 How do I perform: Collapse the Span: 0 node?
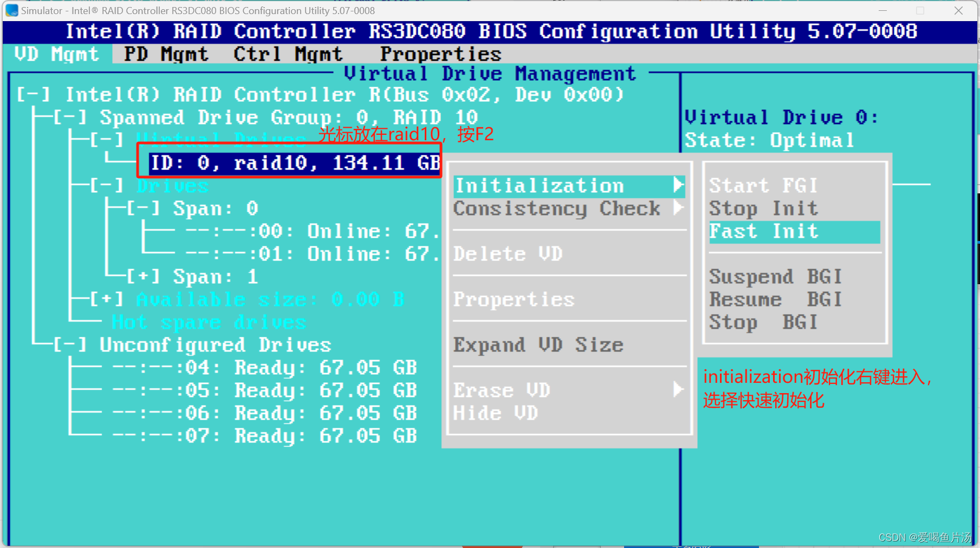(x=144, y=208)
